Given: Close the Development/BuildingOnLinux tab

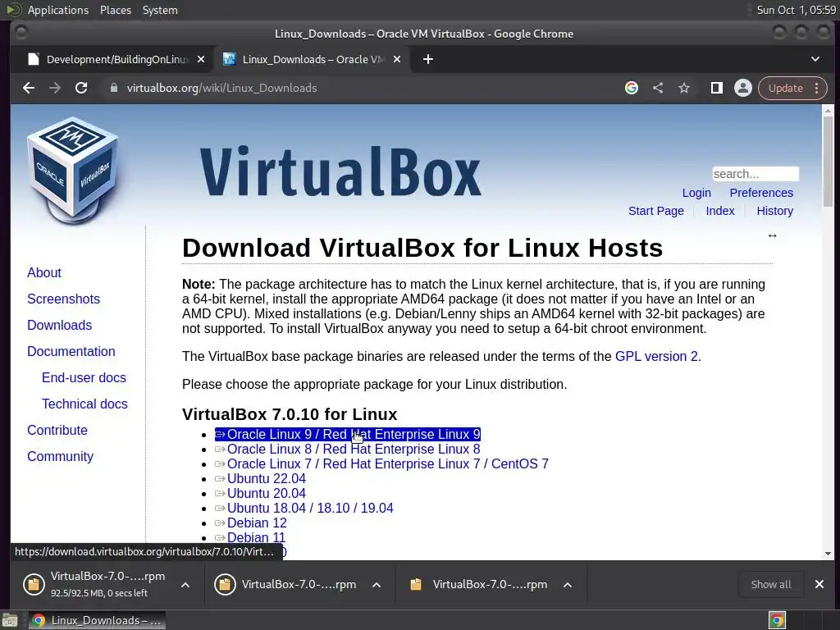Looking at the screenshot, I should pos(201,59).
